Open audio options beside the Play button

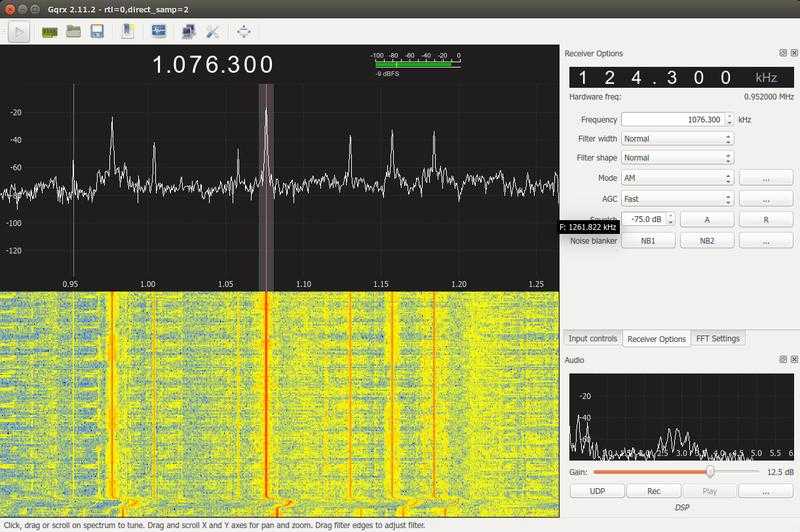pyautogui.click(x=766, y=491)
